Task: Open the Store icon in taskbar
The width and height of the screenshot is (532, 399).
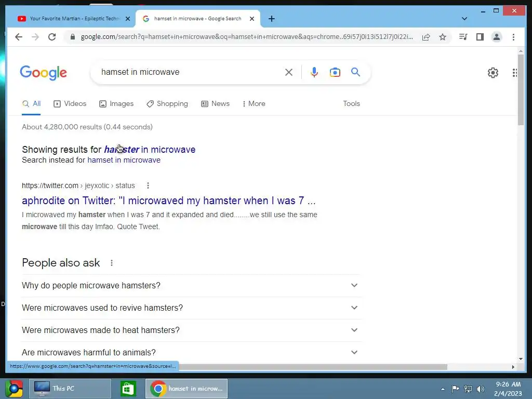Action: 128,389
